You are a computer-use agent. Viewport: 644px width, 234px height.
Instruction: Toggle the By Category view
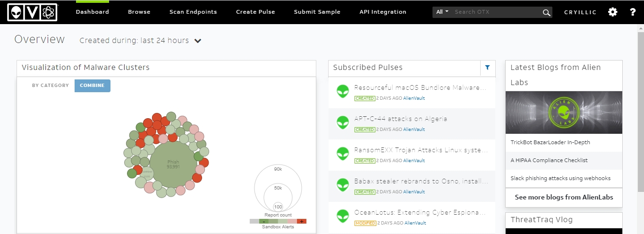click(51, 86)
